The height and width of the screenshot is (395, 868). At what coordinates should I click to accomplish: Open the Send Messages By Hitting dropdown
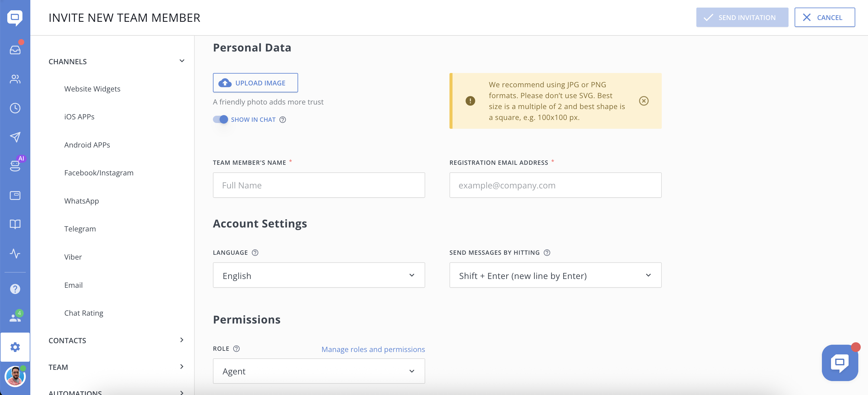555,275
